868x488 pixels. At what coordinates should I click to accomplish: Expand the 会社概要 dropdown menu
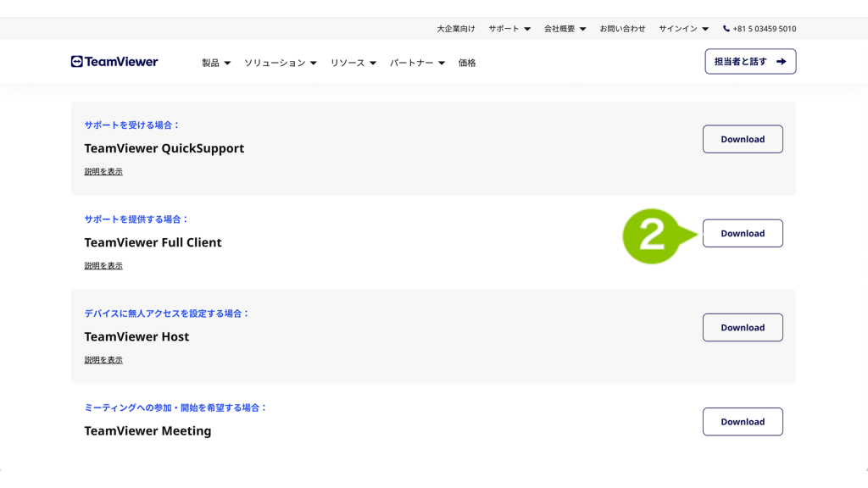[565, 29]
